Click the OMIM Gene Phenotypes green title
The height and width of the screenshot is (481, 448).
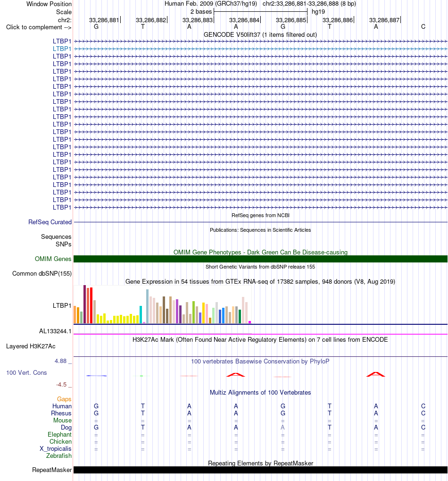click(x=260, y=252)
